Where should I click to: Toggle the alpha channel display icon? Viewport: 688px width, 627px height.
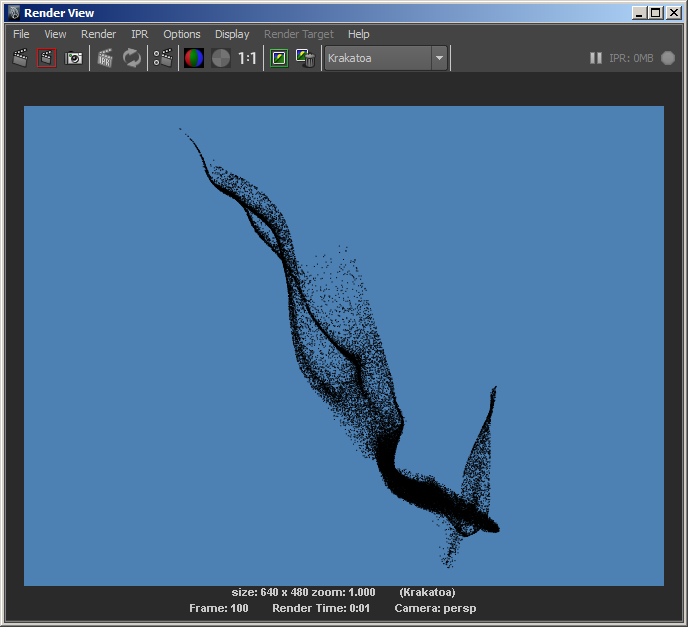click(x=220, y=58)
